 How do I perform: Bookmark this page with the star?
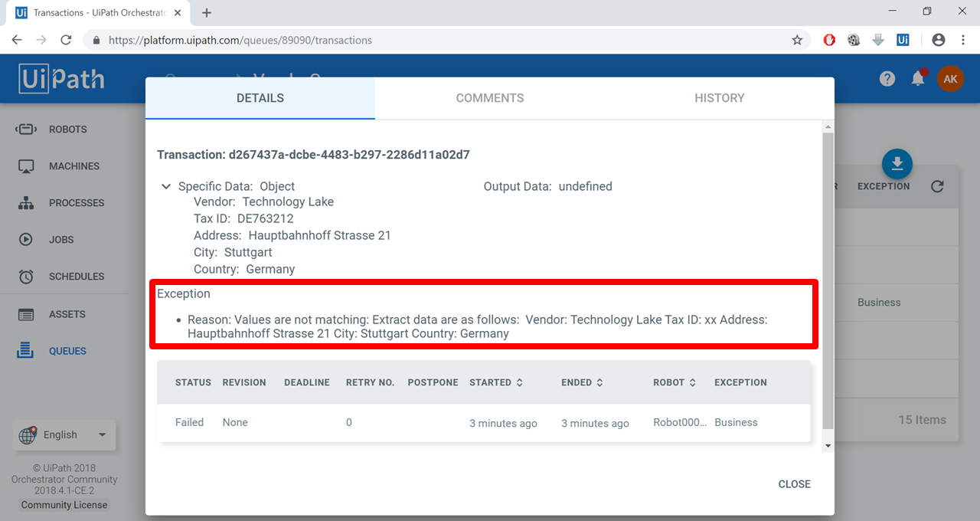click(x=797, y=40)
